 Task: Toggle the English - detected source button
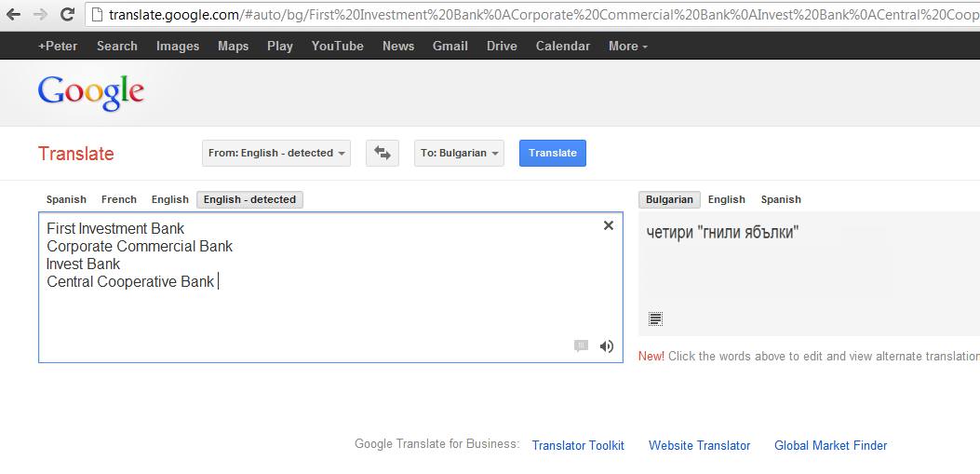pos(249,199)
